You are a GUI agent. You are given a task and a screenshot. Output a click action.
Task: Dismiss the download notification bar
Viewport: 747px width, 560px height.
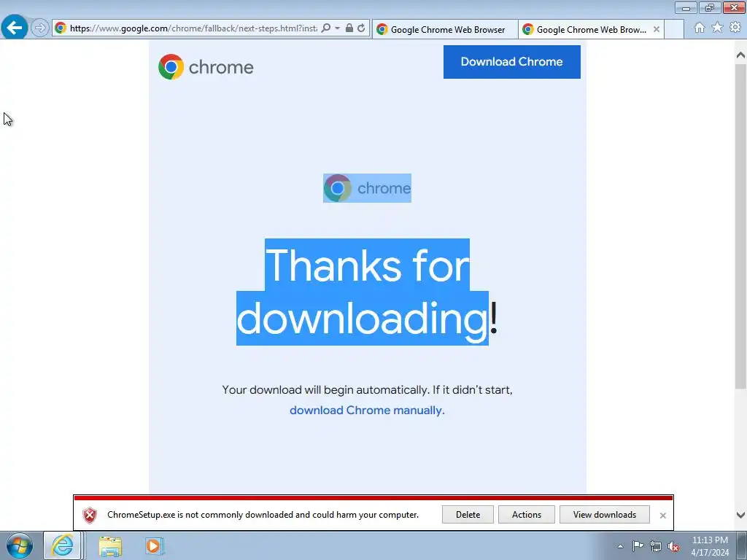[662, 516]
